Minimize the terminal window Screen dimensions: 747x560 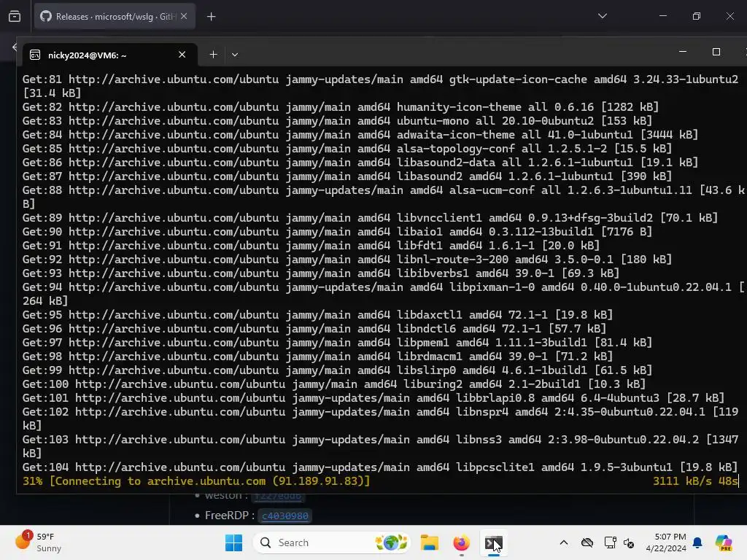pyautogui.click(x=683, y=52)
